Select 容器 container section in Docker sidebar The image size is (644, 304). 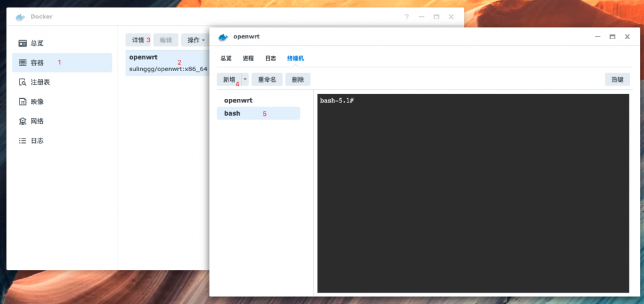point(62,62)
